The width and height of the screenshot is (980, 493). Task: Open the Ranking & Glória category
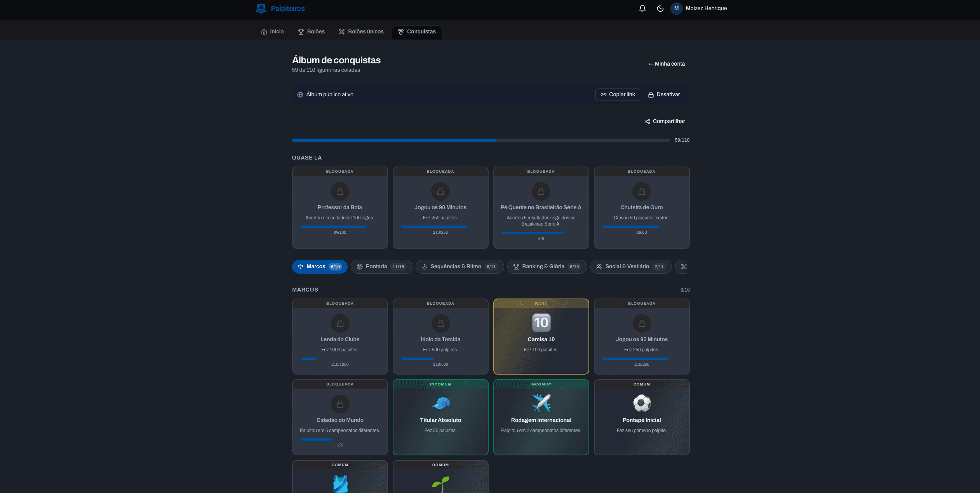point(547,267)
